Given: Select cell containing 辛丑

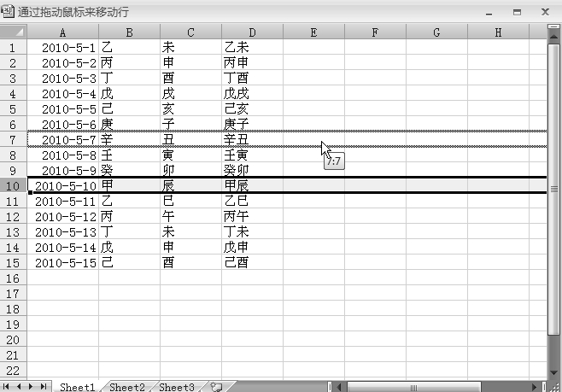Looking at the screenshot, I should click(252, 139).
